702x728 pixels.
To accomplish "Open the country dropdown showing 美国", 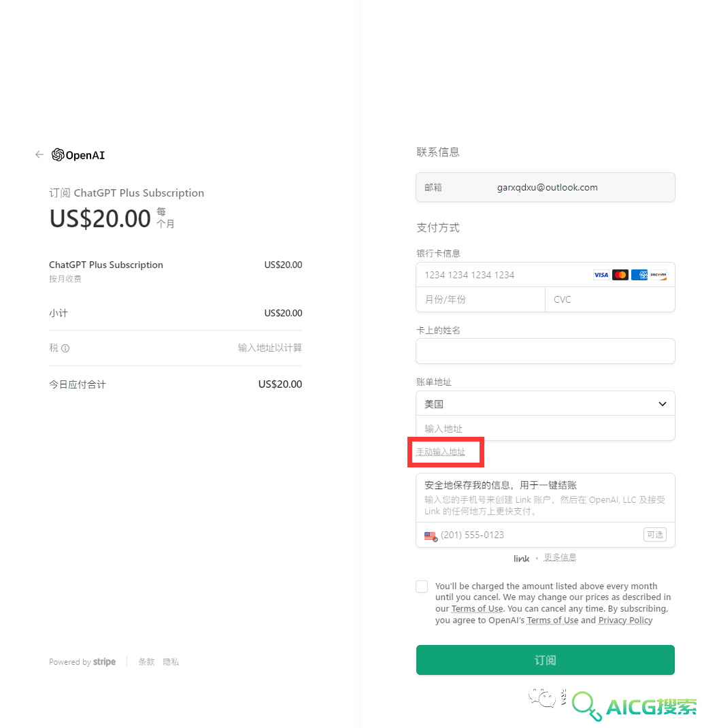I will pos(545,403).
